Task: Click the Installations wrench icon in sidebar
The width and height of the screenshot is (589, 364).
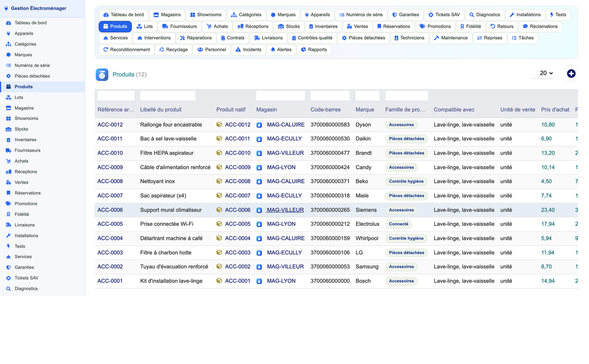Action: (x=8, y=235)
